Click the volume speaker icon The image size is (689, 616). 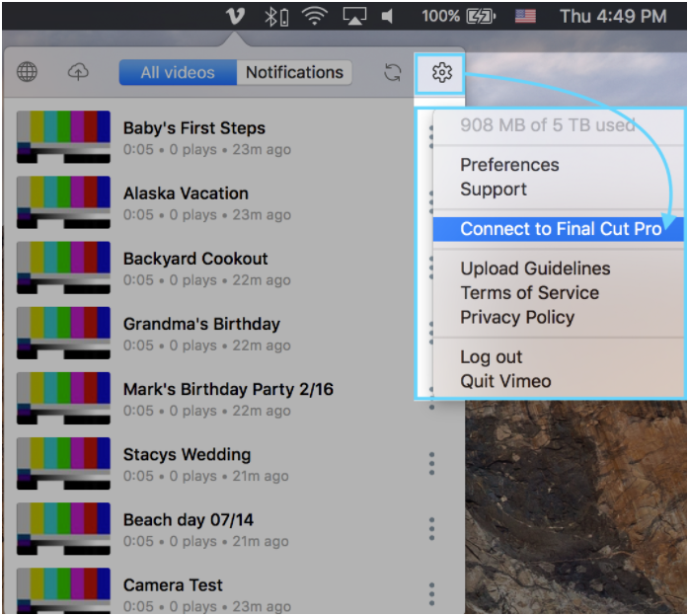[387, 16]
